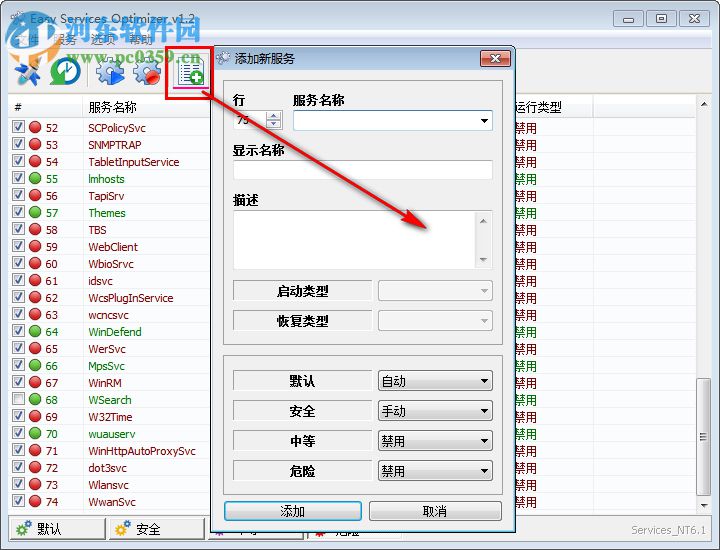Click red status dot of idsvc
Image resolution: width=720 pixels, height=550 pixels.
(x=35, y=280)
